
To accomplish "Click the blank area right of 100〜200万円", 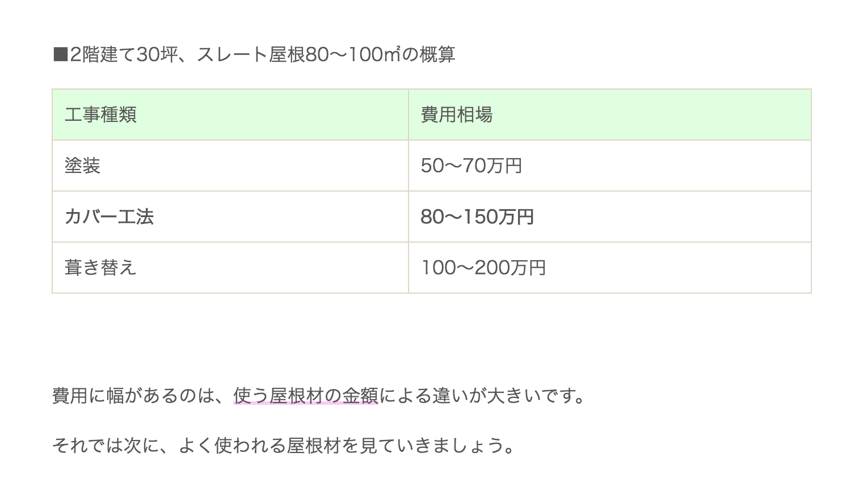I will (678, 268).
